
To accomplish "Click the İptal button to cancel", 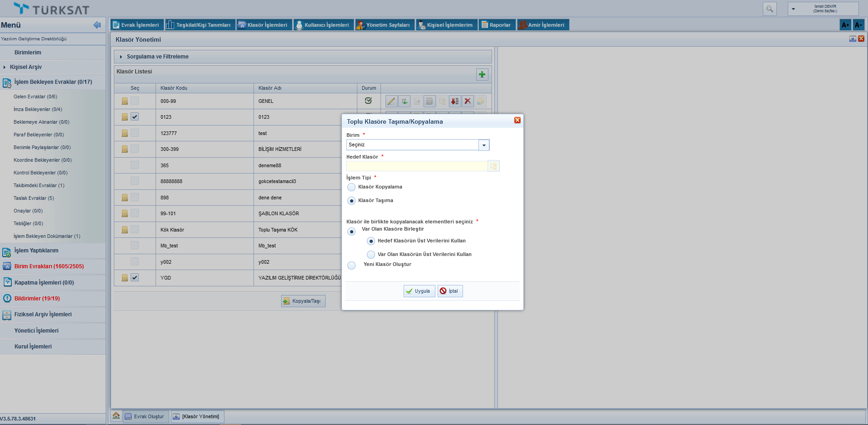I will pos(450,291).
